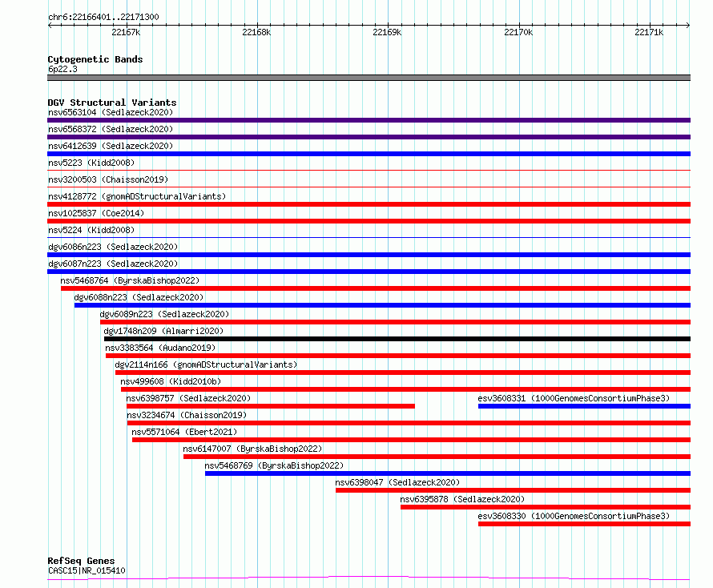Click the blue bar of dgv6088n223
Screen dimensions: 713x588
pos(382,305)
